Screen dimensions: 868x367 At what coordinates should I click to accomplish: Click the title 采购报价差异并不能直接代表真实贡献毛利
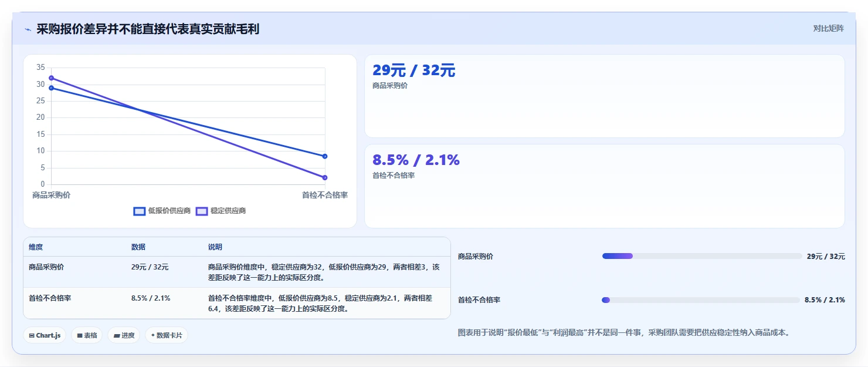[x=148, y=29]
